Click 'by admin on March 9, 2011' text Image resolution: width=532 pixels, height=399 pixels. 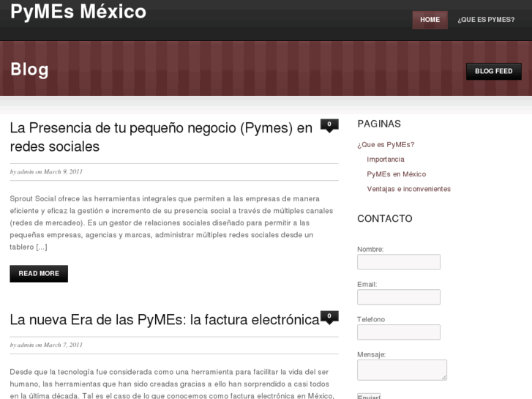pyautogui.click(x=46, y=172)
